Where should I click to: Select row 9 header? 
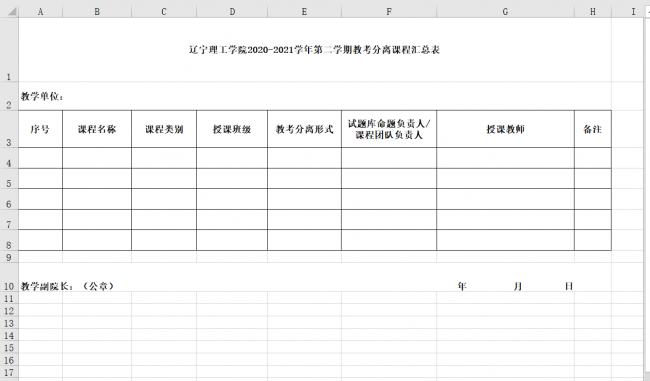[x=9, y=257]
